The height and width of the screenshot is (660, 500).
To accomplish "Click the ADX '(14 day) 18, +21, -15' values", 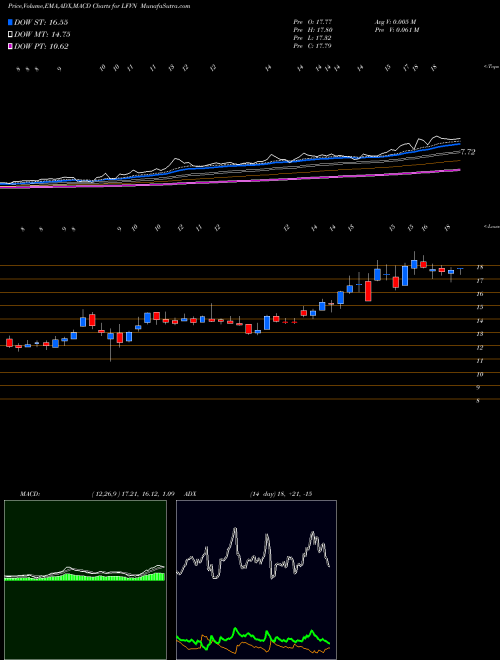I will point(281,494).
